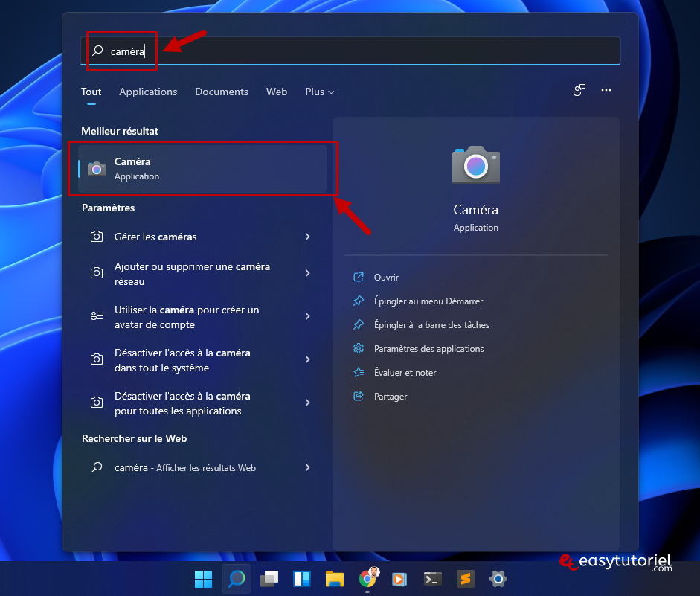Open the search account options icon

(579, 90)
